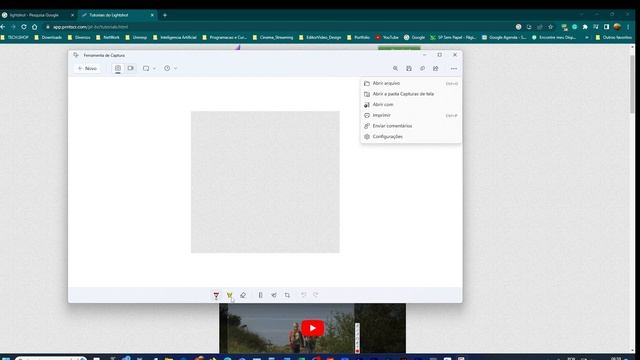The width and height of the screenshot is (640, 360).
Task: Open the Google bookmark
Action: point(414,38)
